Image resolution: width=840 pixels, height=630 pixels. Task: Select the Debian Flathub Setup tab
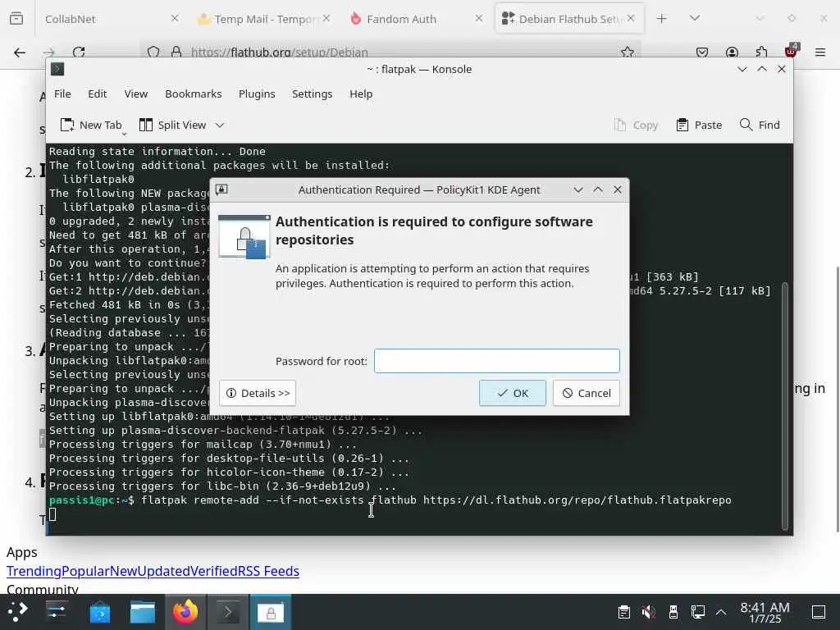(569, 19)
